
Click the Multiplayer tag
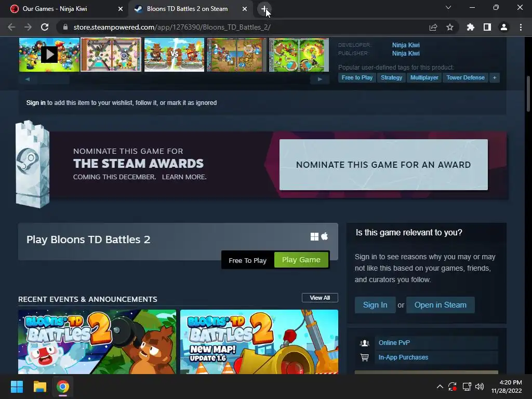pyautogui.click(x=424, y=78)
